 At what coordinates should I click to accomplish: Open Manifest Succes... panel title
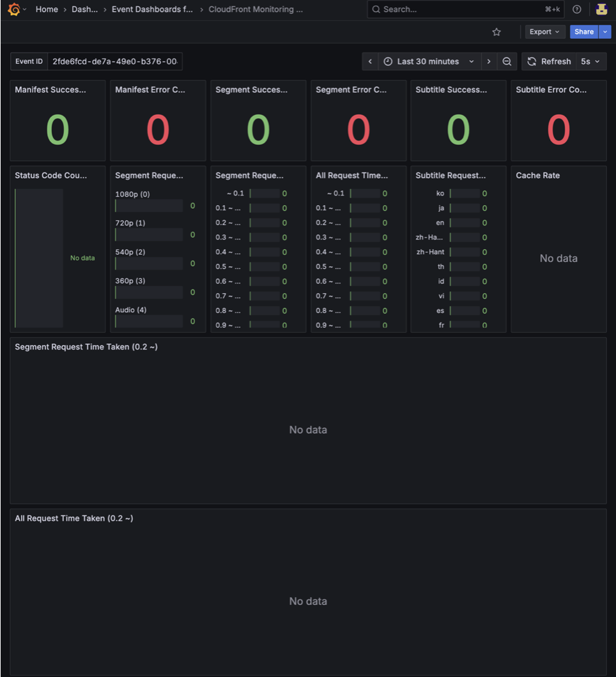[50, 90]
